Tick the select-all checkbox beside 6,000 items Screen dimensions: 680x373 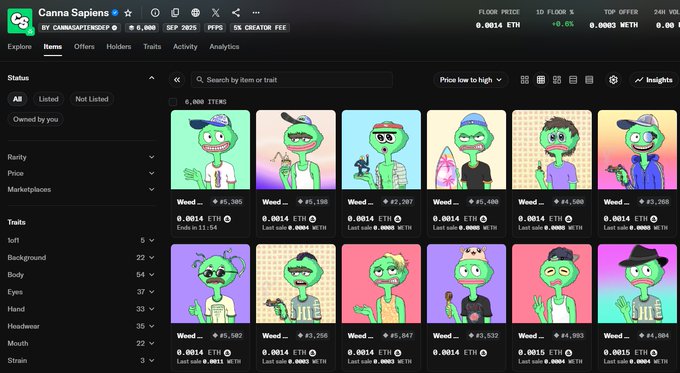click(x=173, y=102)
